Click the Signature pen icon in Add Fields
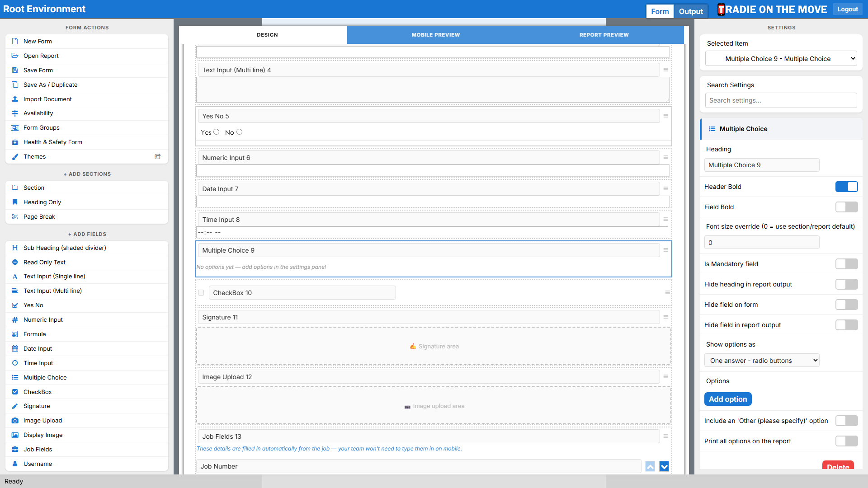Image resolution: width=868 pixels, height=488 pixels. [x=15, y=406]
